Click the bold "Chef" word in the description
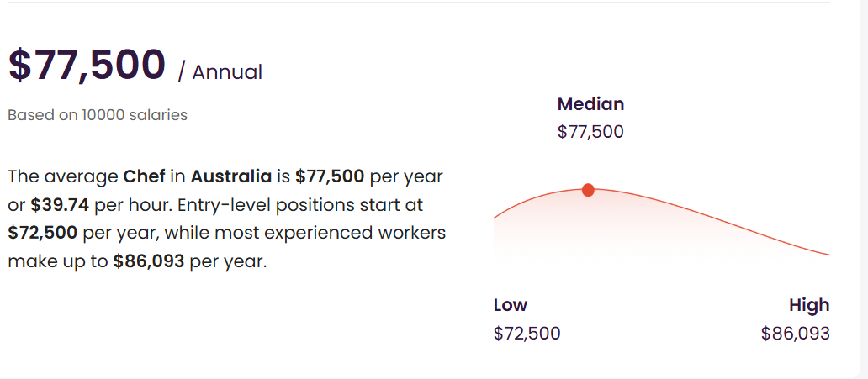This screenshot has width=868, height=379. click(x=144, y=176)
